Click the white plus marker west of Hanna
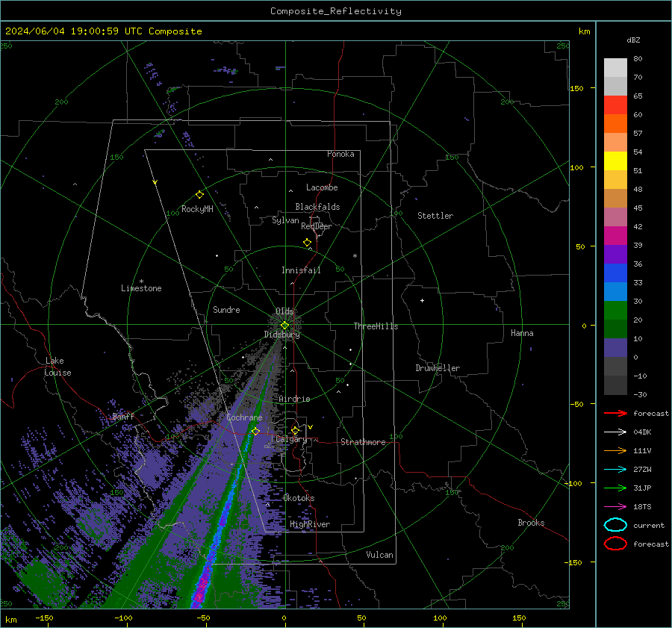The image size is (672, 628). coord(422,300)
